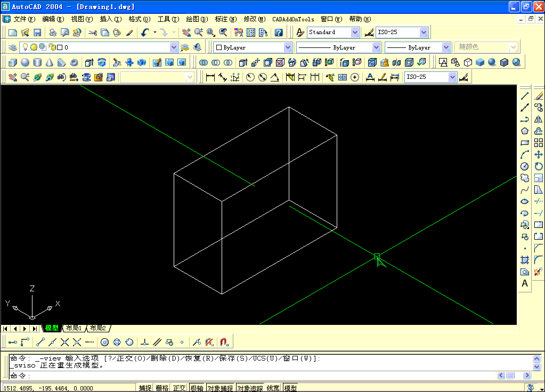Click command line horizontal scroll right arrow
The width and height of the screenshot is (545, 392).
(527, 375)
